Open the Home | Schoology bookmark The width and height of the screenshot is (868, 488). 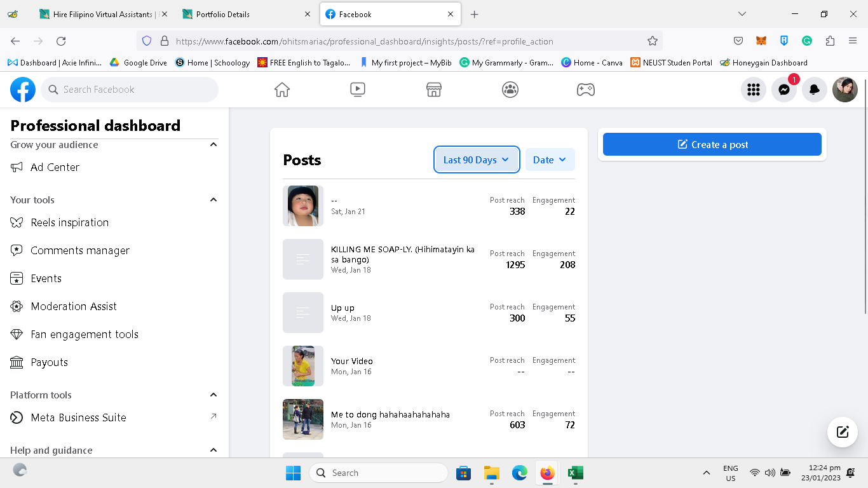tap(212, 62)
